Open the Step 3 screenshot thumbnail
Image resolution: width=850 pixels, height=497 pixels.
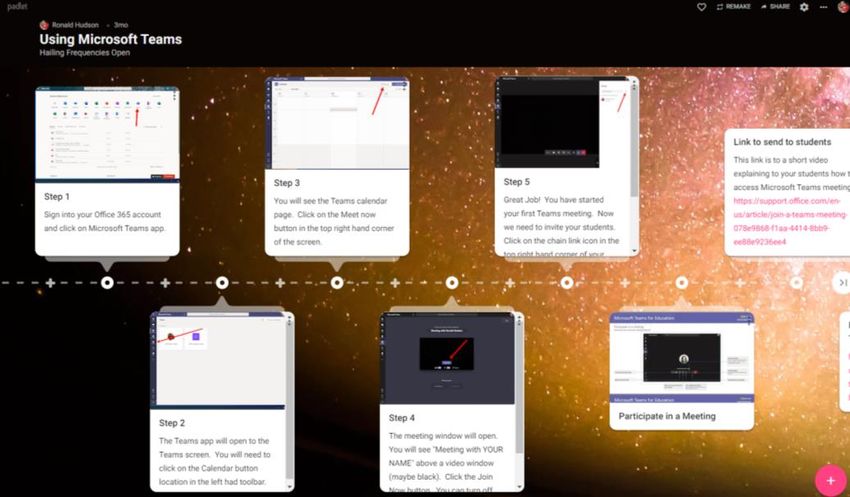pyautogui.click(x=337, y=123)
